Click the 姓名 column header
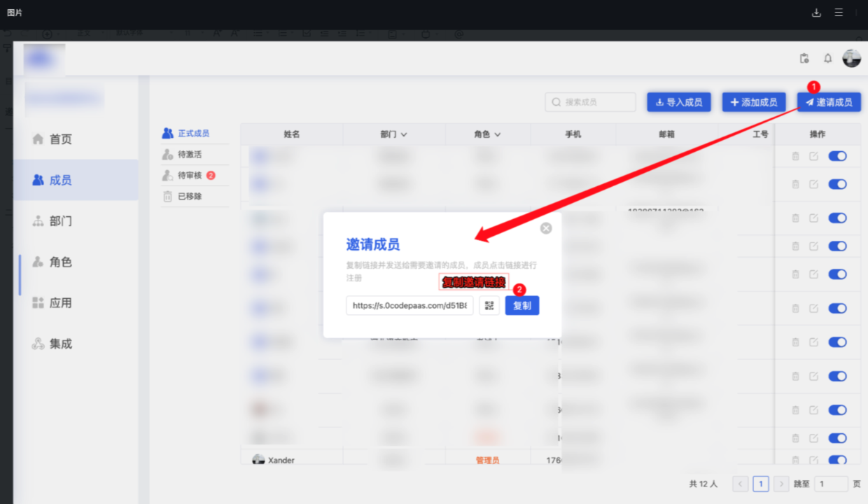Screen dimensions: 868x504 [292, 134]
